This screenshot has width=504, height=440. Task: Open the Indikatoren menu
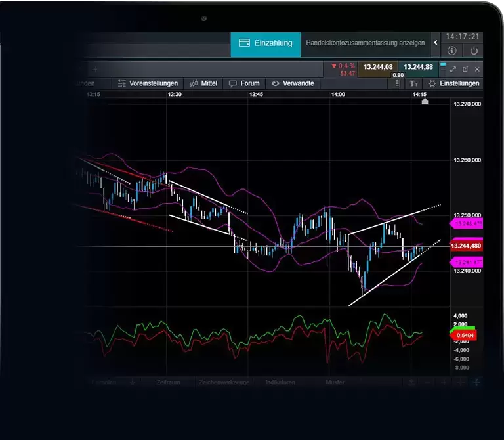point(280,382)
